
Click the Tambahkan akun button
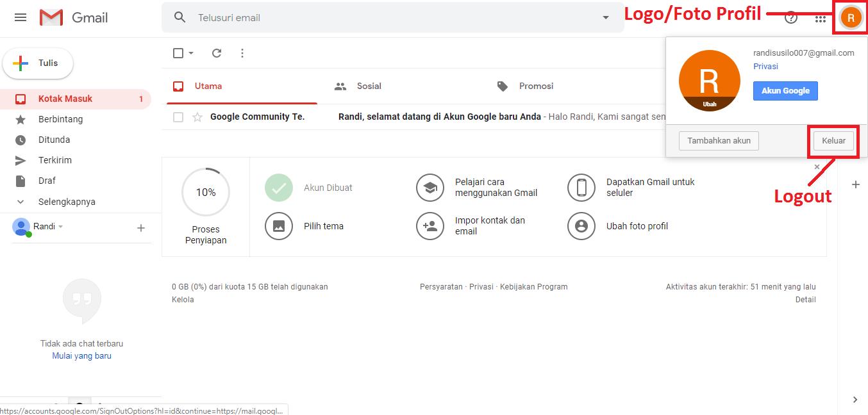[719, 141]
